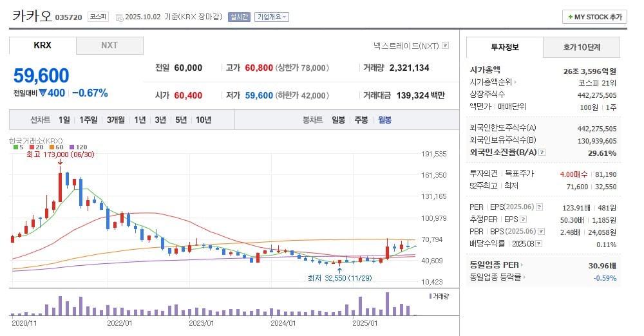Click the 최고 173,000 (06/30) chart marker

coord(60,154)
